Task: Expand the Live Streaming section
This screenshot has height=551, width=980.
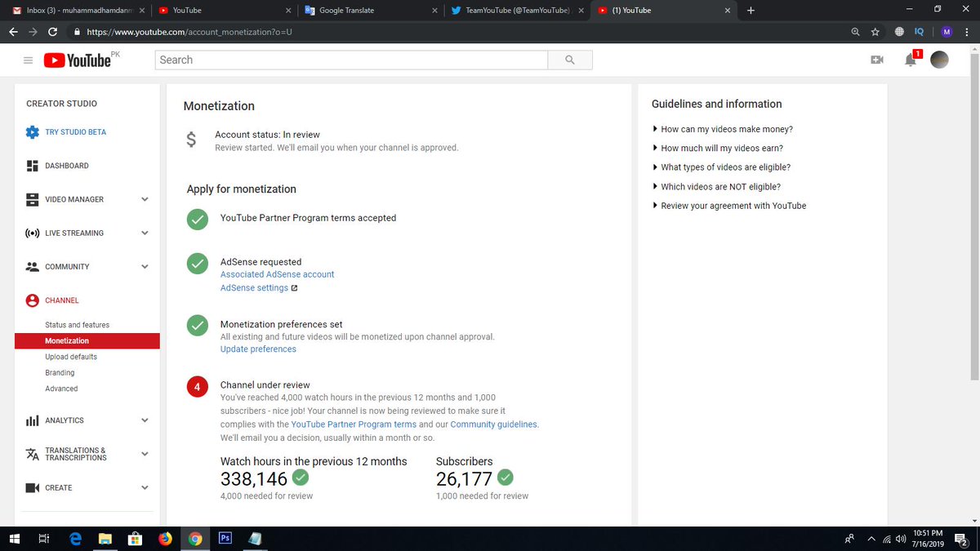Action: pos(145,233)
